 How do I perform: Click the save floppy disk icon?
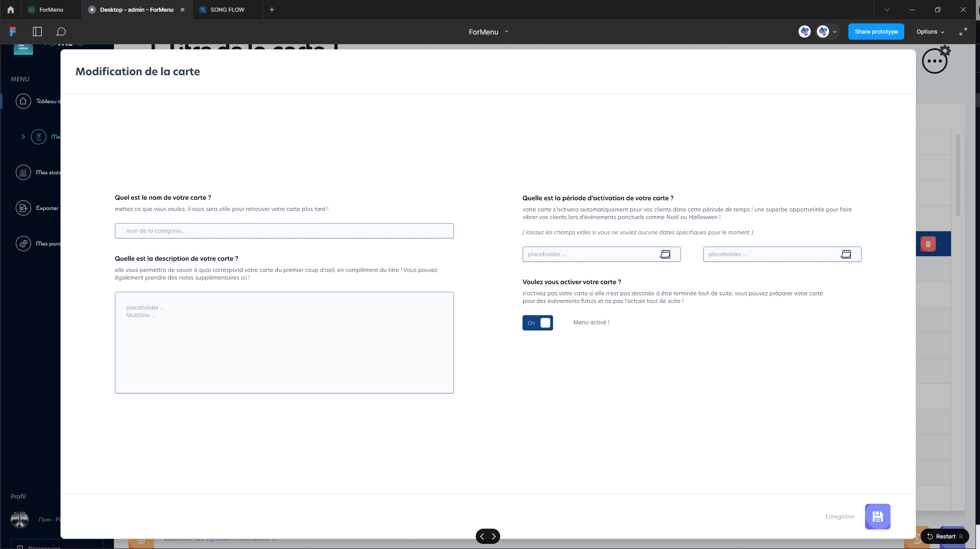point(877,516)
